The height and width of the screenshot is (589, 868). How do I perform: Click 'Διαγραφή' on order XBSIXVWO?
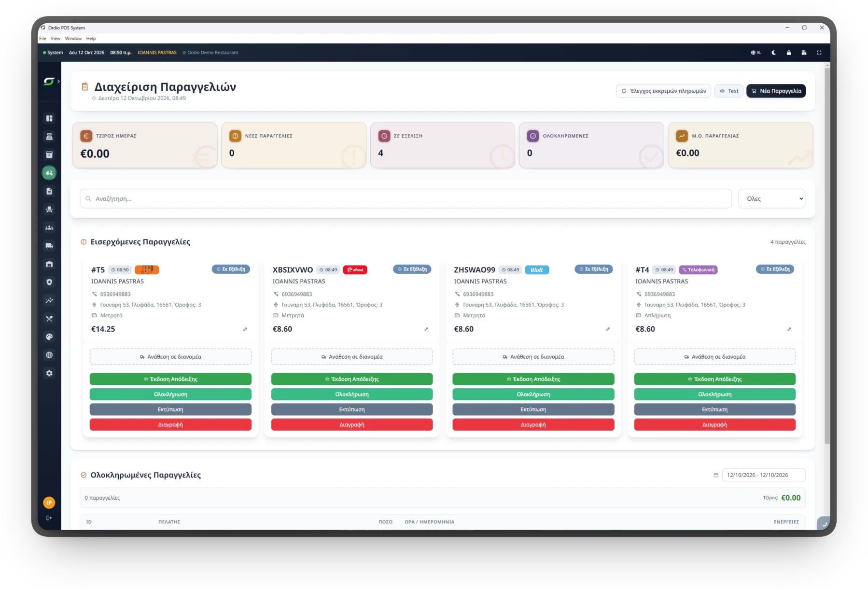(352, 425)
